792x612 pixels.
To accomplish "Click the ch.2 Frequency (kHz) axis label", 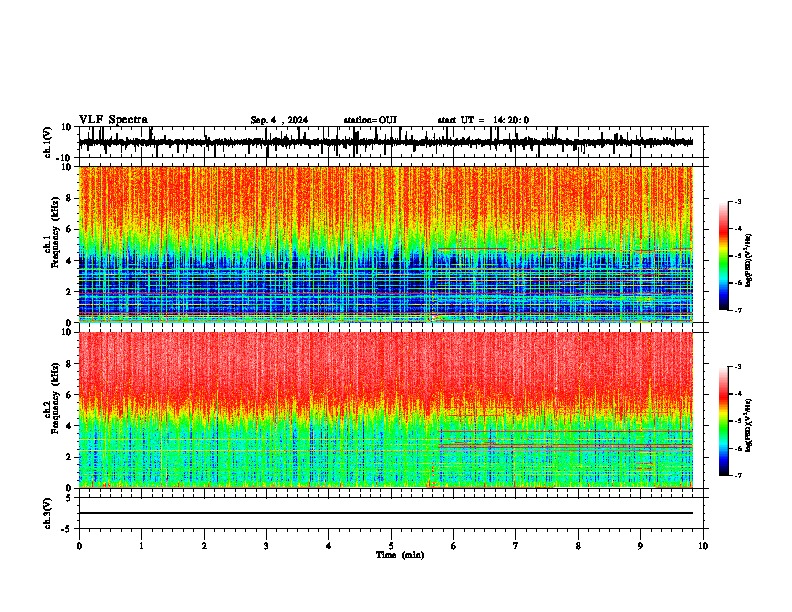I will click(54, 398).
